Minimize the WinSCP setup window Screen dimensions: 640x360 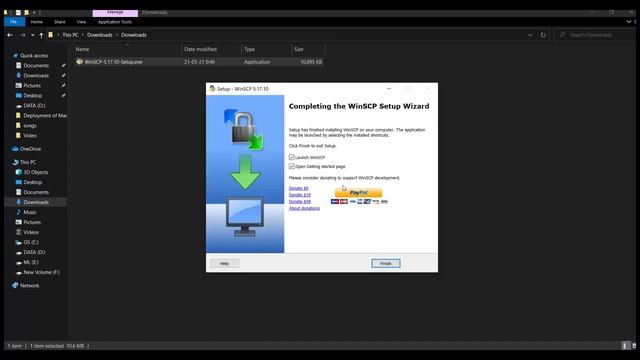[x=389, y=89]
